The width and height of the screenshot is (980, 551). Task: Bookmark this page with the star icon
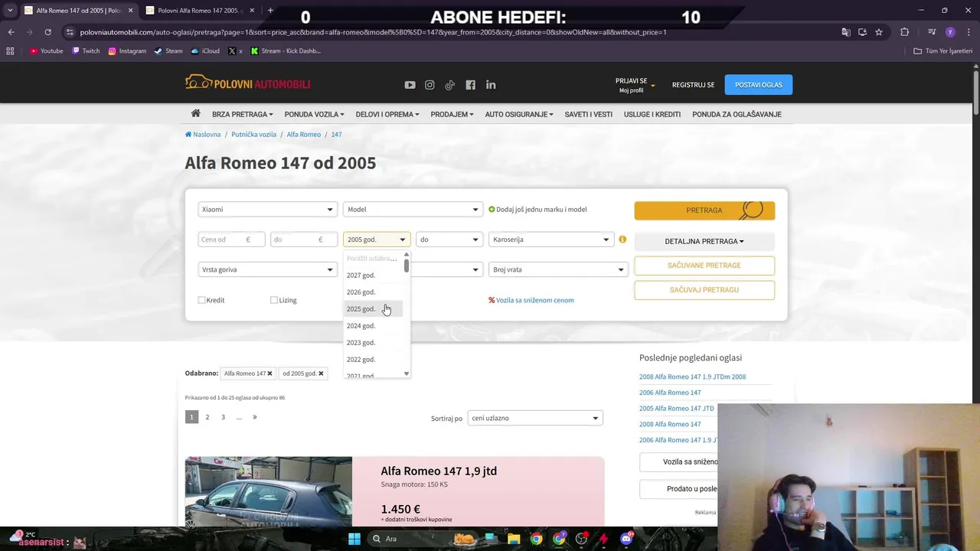[879, 32]
